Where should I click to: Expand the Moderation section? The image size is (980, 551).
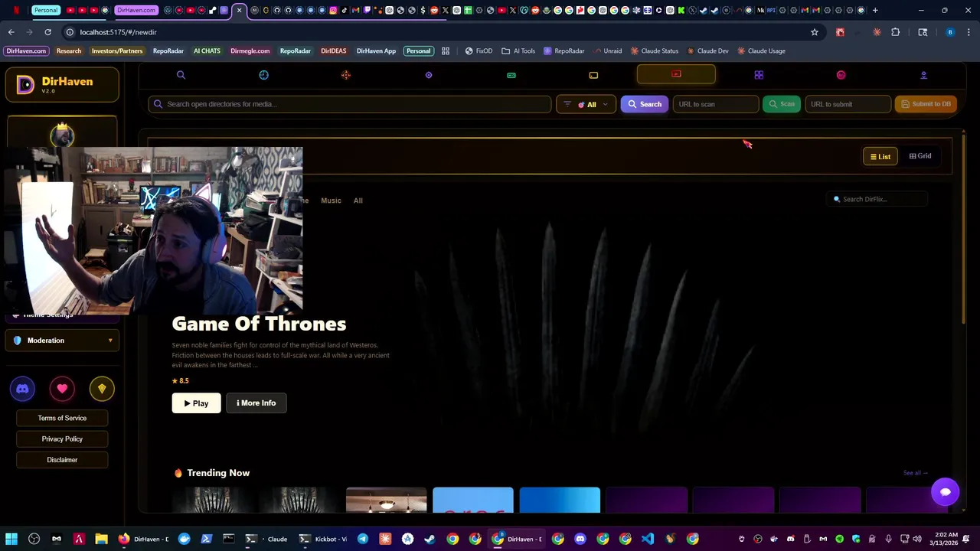click(x=63, y=341)
